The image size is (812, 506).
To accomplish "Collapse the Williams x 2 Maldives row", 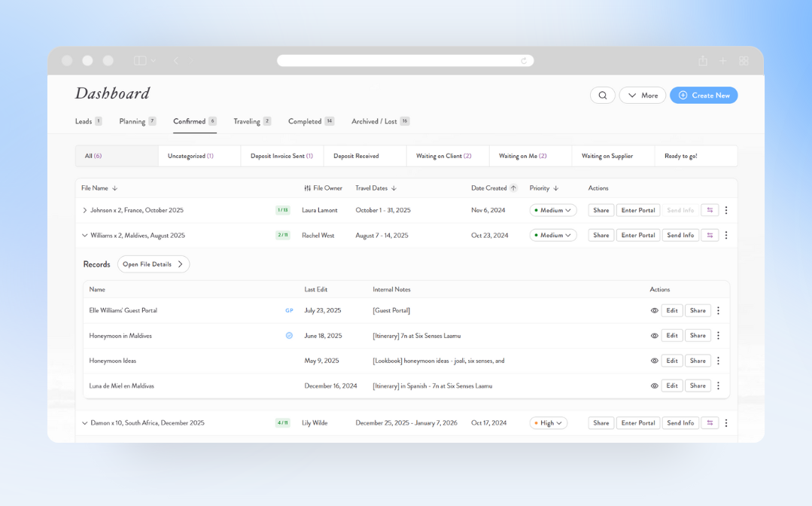I will point(84,235).
